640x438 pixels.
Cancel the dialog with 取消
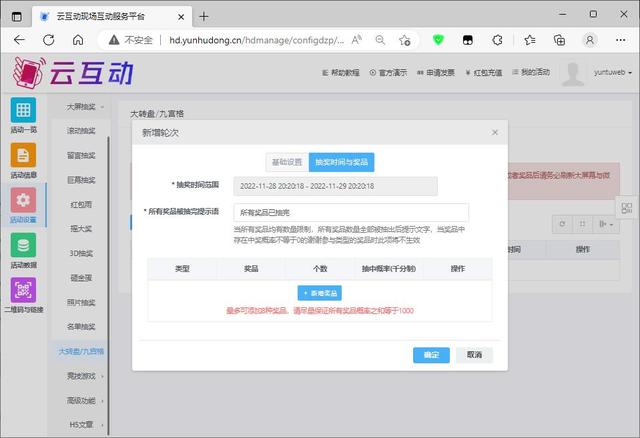[474, 355]
